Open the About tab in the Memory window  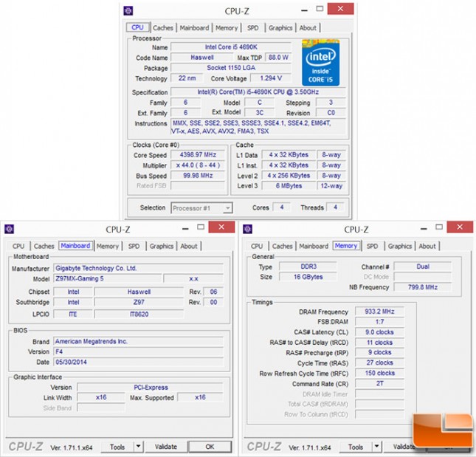pos(427,246)
